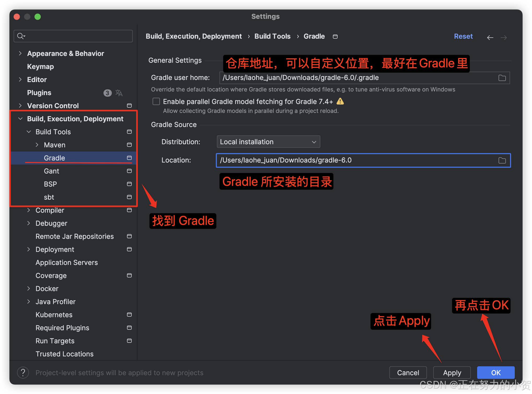
Task: Click the project-level icon next to Gradle breadcrumb
Action: pos(335,37)
